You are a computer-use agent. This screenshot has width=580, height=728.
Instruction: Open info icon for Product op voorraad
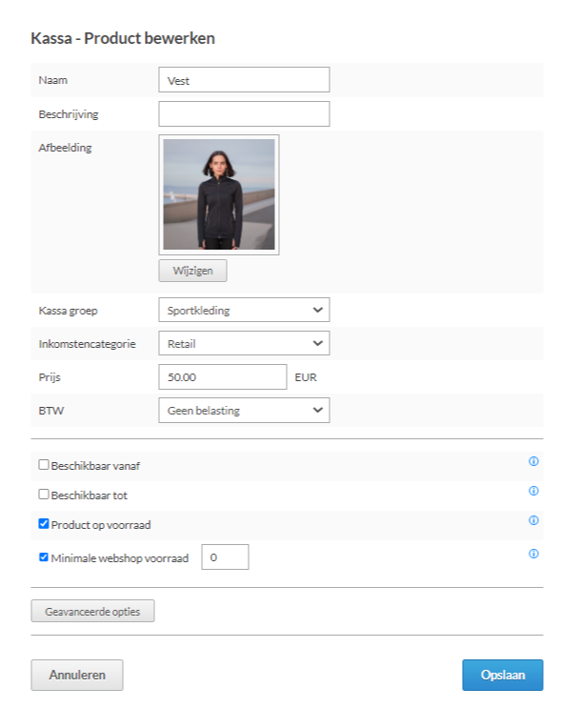pyautogui.click(x=533, y=520)
